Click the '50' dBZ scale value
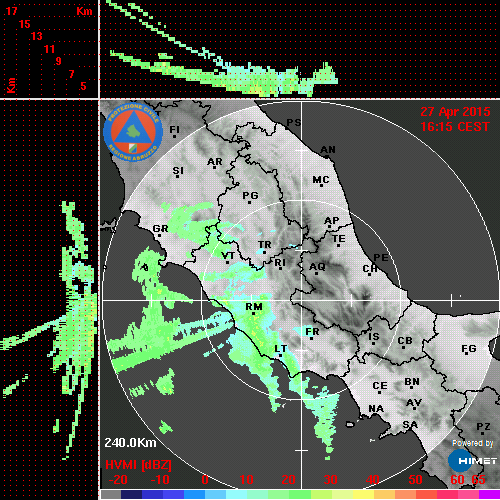This screenshot has height=500, width=500. pos(415,480)
